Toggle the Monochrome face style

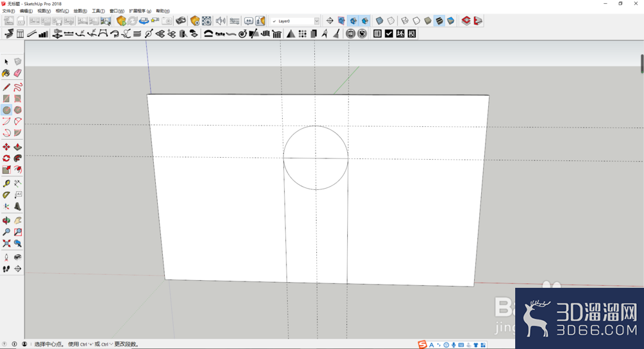[451, 21]
